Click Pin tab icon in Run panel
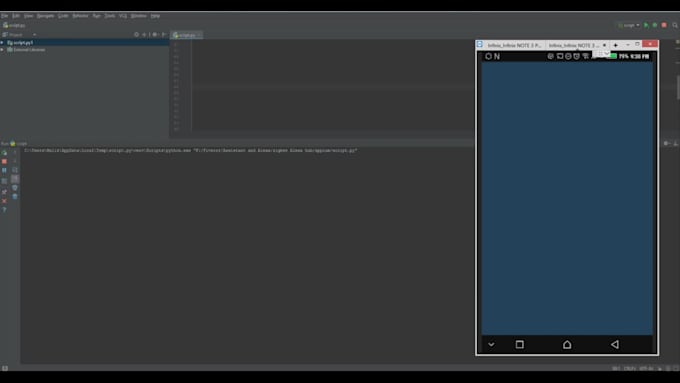The width and height of the screenshot is (680, 383). (x=4, y=191)
